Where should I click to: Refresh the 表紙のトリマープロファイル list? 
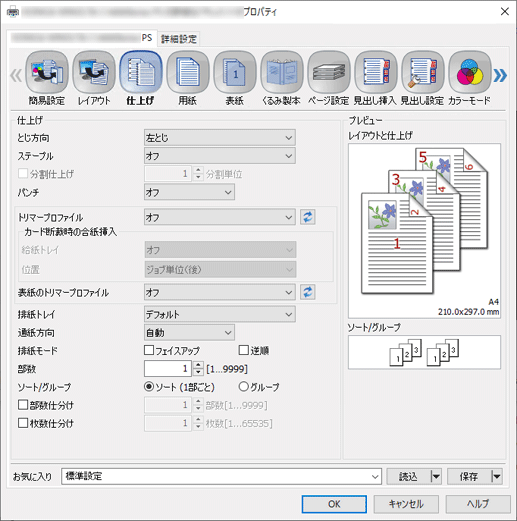pos(307,292)
